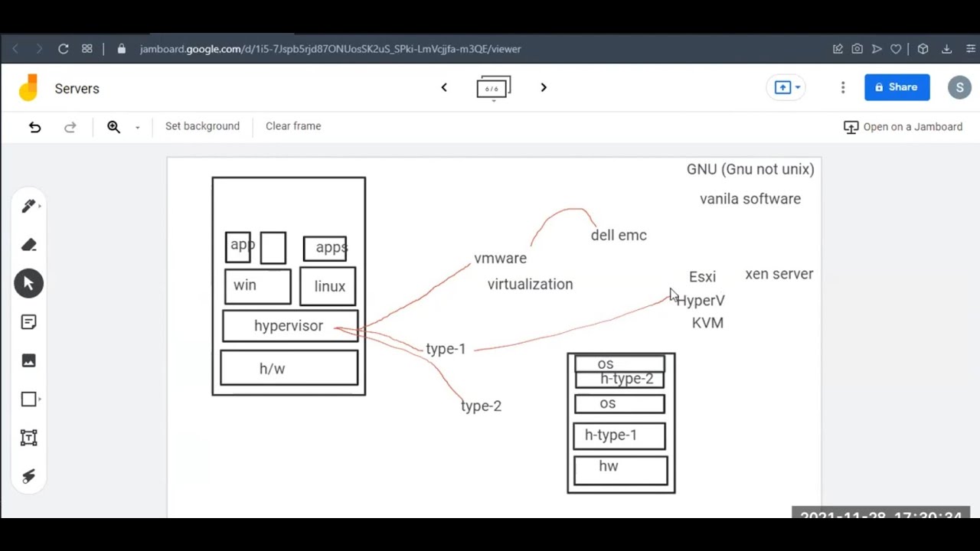Click Clear frame
The width and height of the screenshot is (980, 551).
[293, 126]
